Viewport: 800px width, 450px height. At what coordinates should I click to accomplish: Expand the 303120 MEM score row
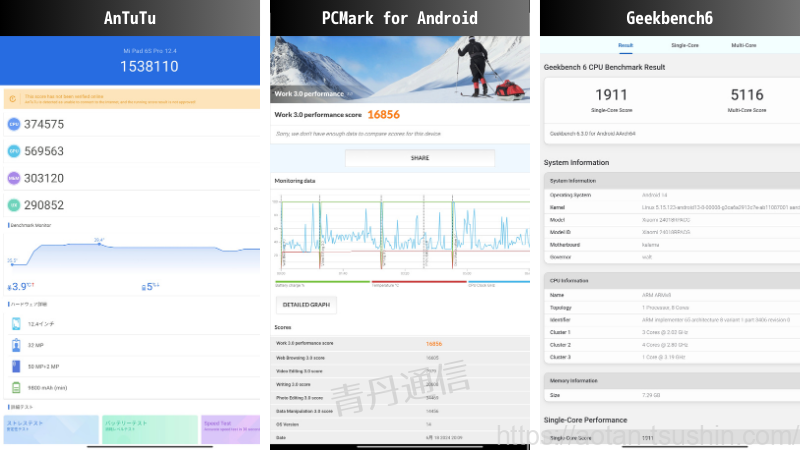tap(130, 178)
